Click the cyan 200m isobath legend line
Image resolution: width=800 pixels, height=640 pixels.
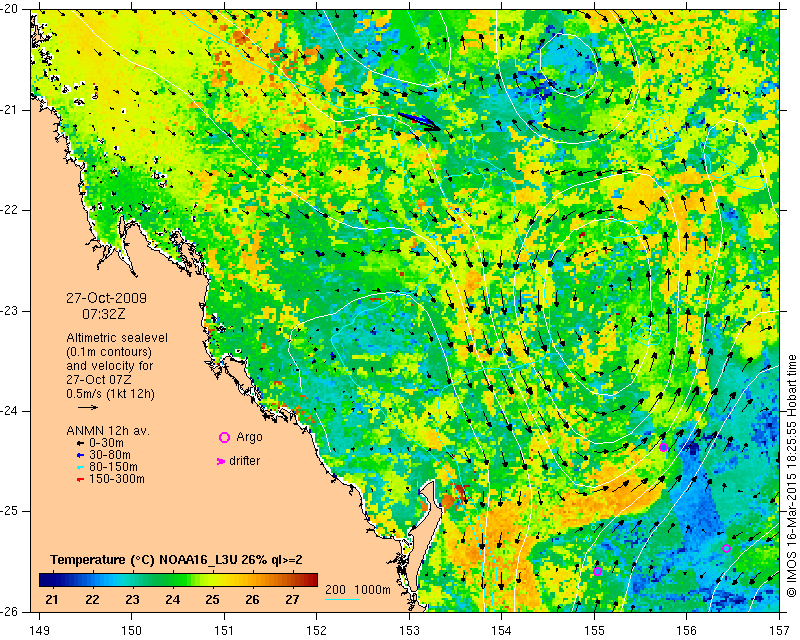(x=342, y=599)
